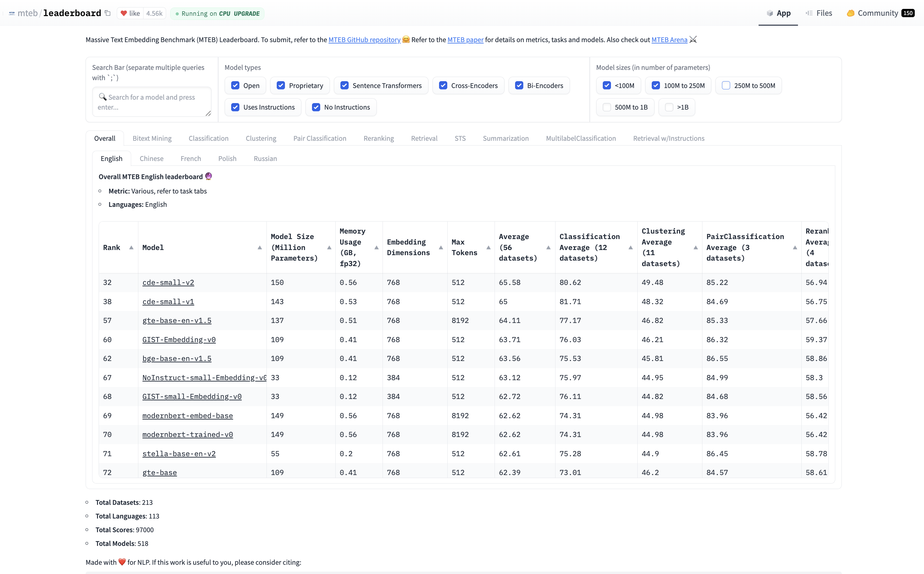Sort by Average (56 datasets) arrow

tap(549, 248)
